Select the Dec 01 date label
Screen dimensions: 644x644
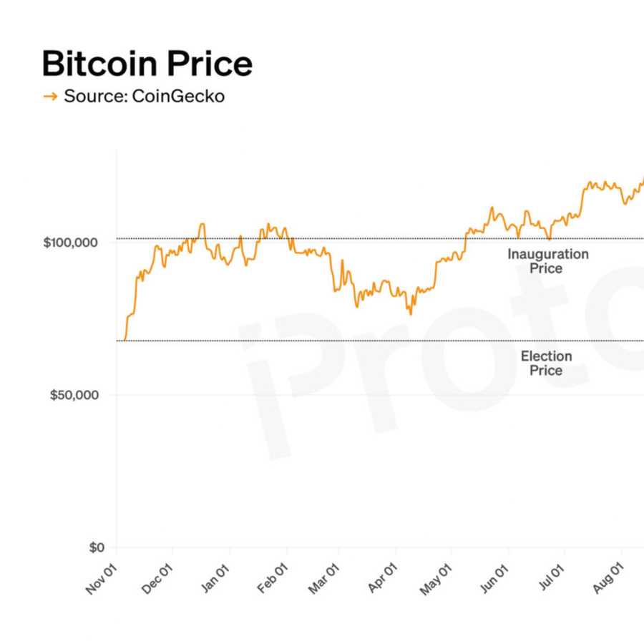point(157,578)
